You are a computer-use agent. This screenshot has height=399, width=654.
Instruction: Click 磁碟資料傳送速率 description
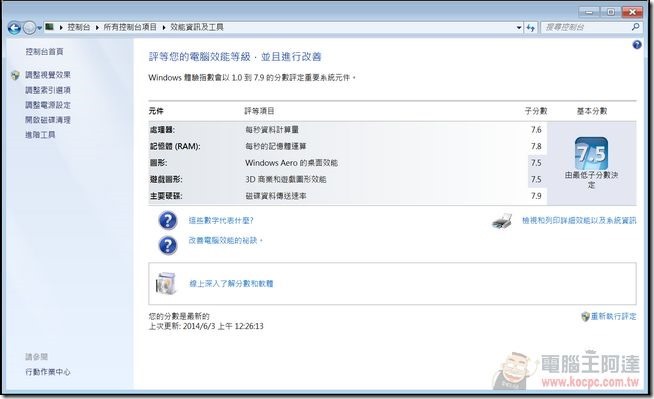click(276, 196)
